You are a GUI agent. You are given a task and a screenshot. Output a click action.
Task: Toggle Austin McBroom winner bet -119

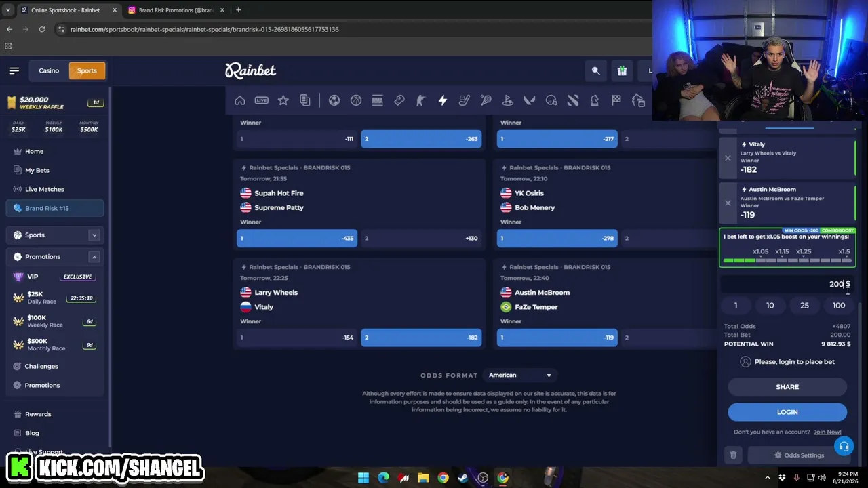[557, 337]
